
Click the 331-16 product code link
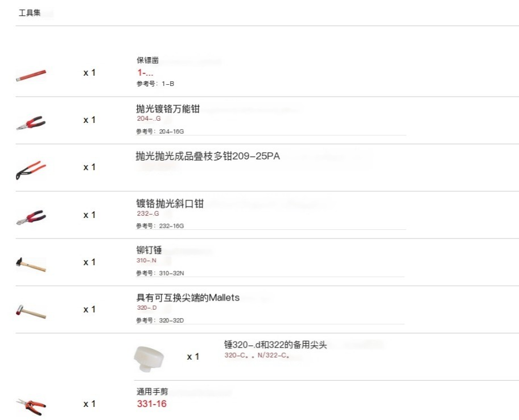coord(151,404)
